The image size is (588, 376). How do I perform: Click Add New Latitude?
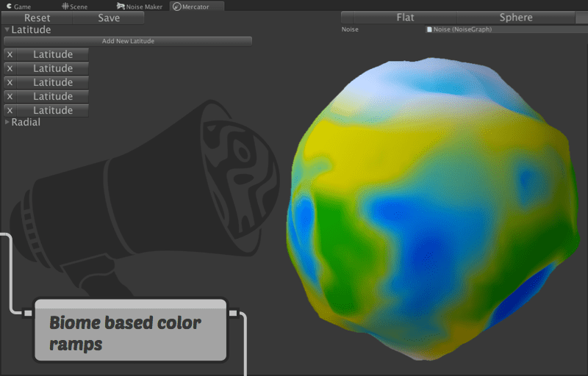128,41
